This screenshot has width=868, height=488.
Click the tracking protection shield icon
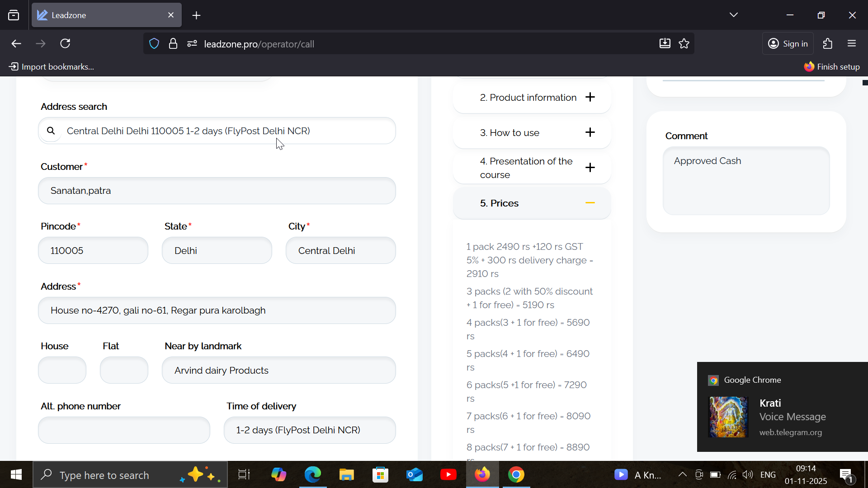click(154, 44)
